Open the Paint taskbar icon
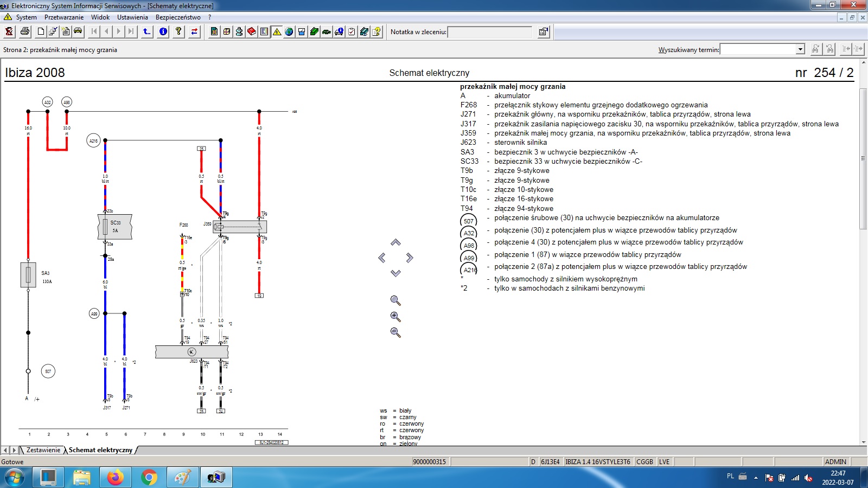Image resolution: width=868 pixels, height=488 pixels. [182, 478]
